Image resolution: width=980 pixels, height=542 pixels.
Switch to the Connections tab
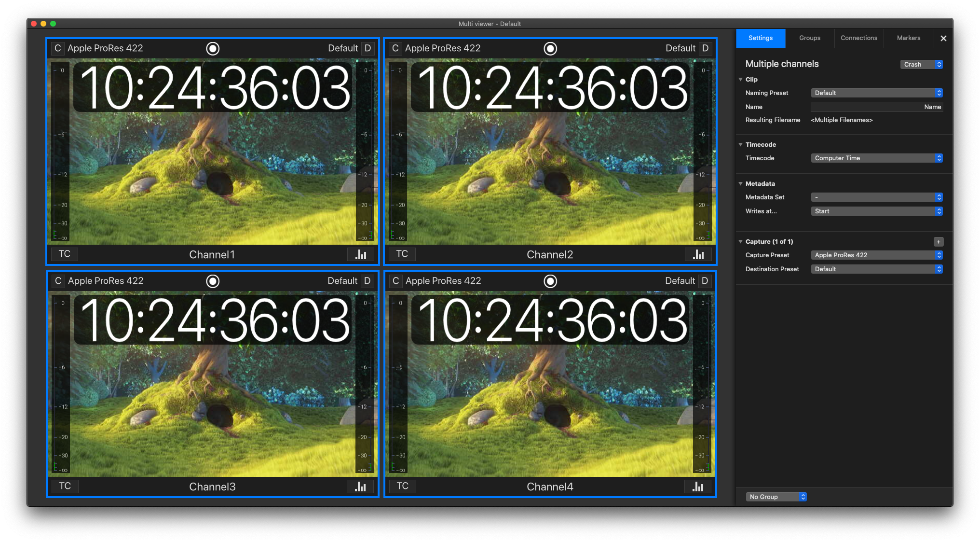click(x=859, y=38)
